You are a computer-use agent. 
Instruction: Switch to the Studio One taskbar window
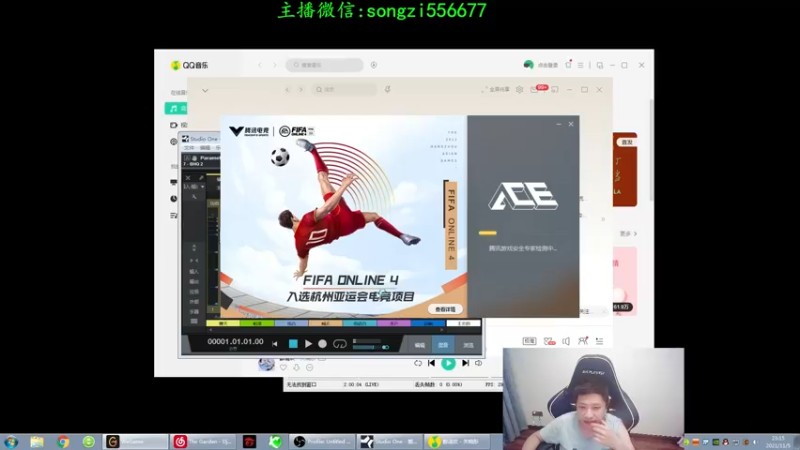coord(390,442)
